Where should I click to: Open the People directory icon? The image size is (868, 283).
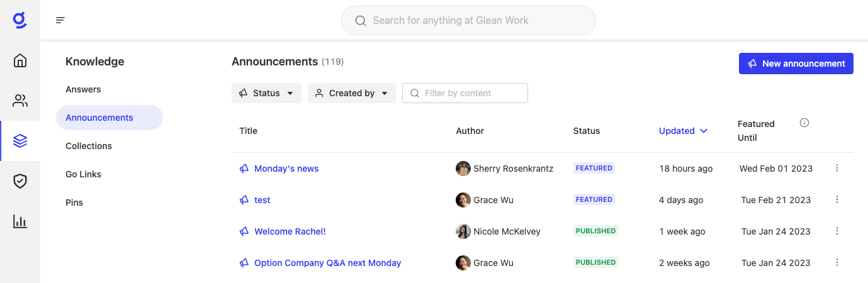click(x=20, y=101)
